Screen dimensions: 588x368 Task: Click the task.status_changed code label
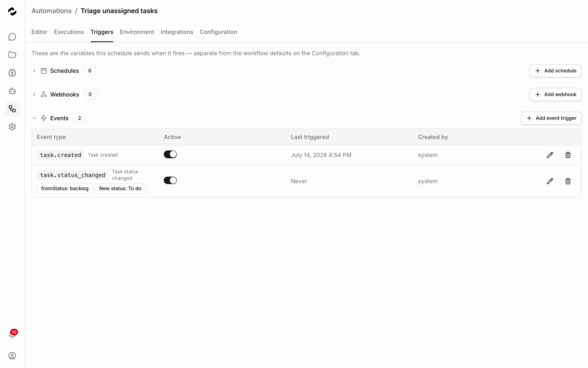(x=73, y=175)
